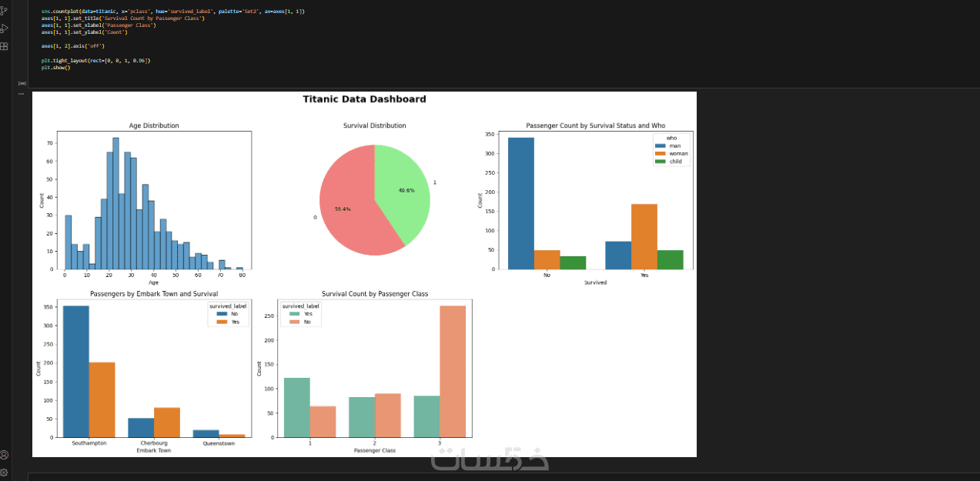Click the orange 'woman' legend swatch
Screen dimensions: 980x481
(660, 153)
